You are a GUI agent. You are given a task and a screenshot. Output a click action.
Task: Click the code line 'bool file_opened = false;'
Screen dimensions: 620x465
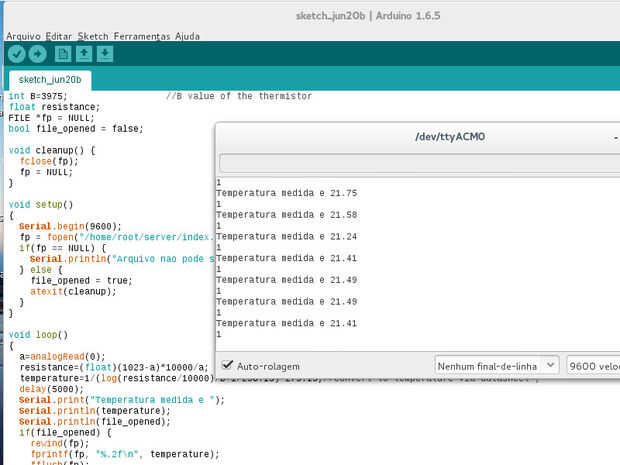[76, 129]
